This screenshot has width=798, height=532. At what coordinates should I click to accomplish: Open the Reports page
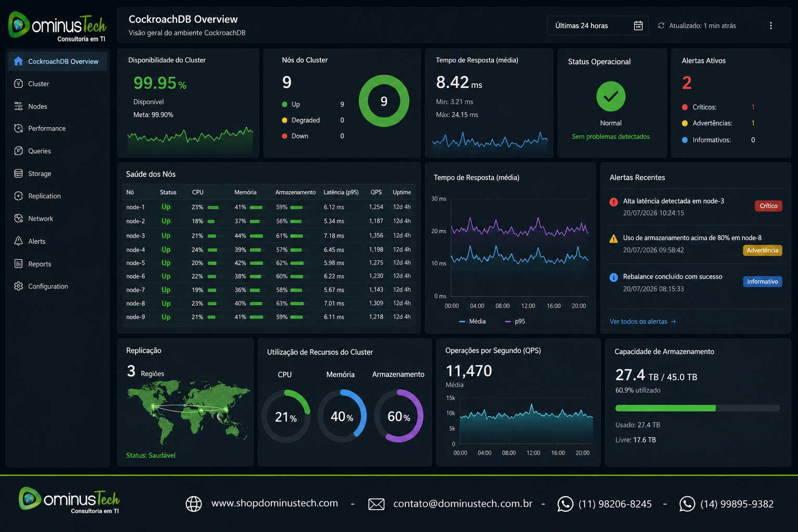coord(40,263)
